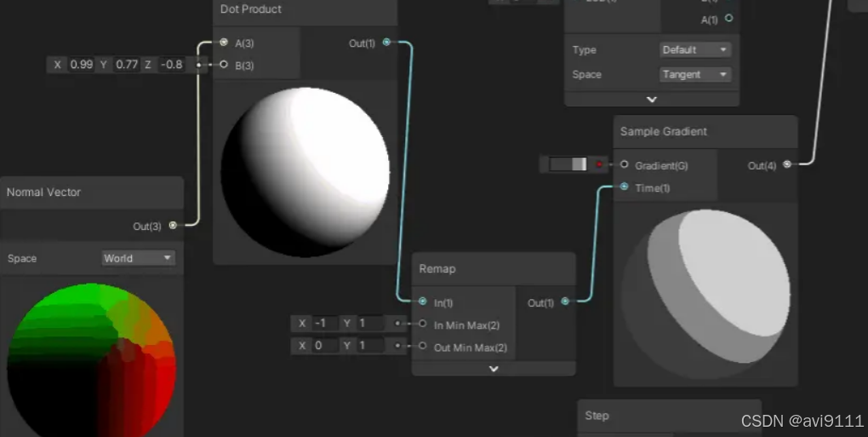Click the Dot Product Out(1) output port
868x437 pixels.
coord(386,42)
